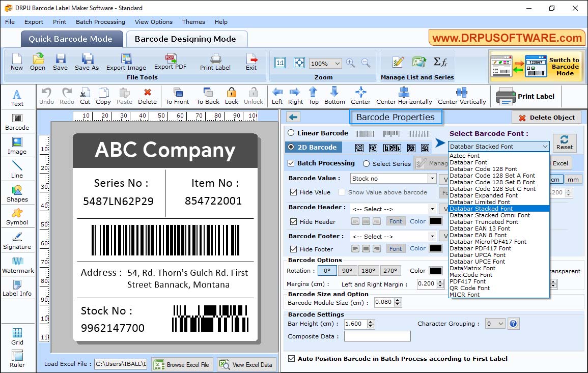Open the Barcode tool from the sidebar
This screenshot has height=373, width=588.
[x=17, y=121]
